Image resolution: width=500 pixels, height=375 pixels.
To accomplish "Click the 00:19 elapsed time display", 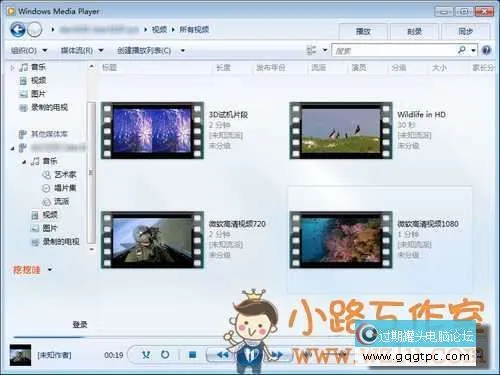I will [114, 355].
